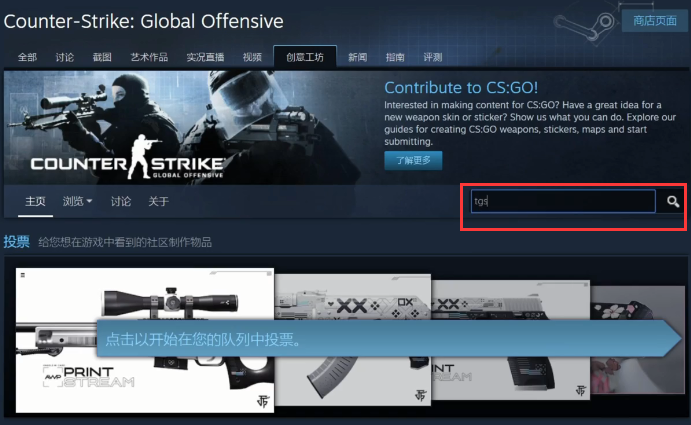
Task: Select the 新闻 news tab
Action: pyautogui.click(x=357, y=57)
